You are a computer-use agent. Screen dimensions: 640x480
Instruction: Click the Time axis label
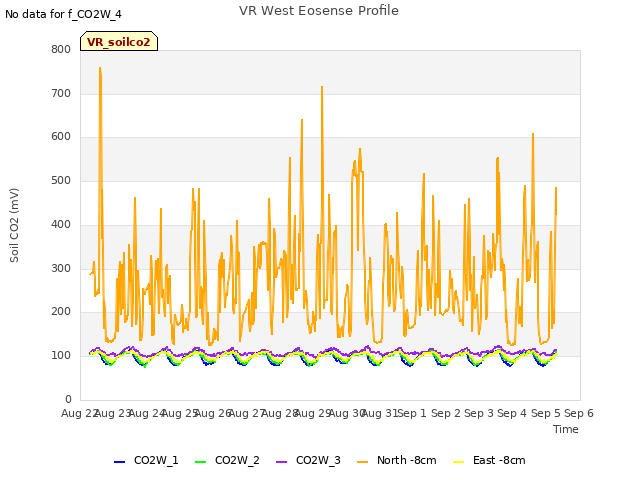(x=566, y=429)
